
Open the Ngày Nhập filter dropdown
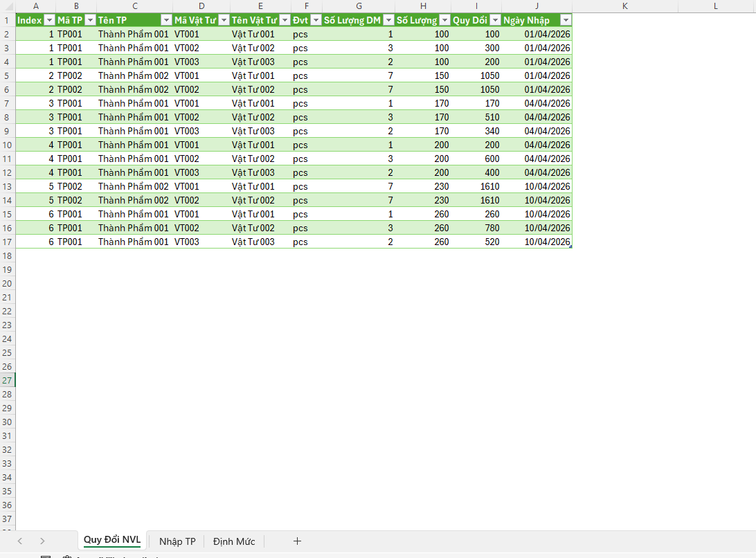click(565, 20)
